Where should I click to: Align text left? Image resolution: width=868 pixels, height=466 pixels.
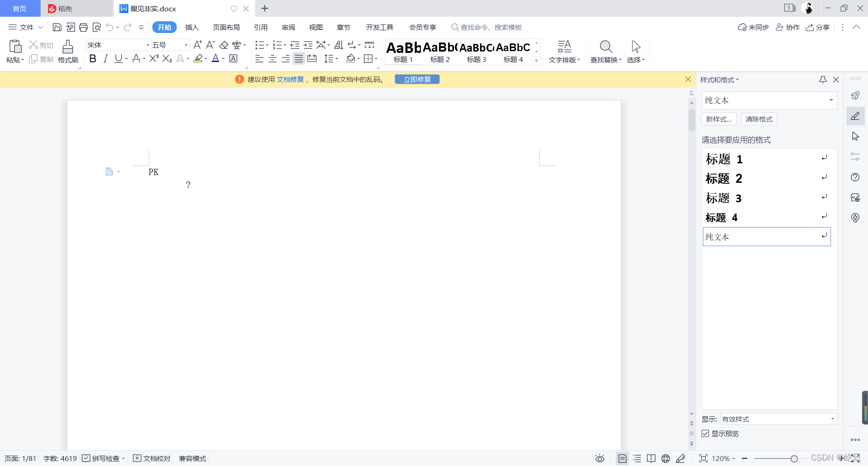[x=259, y=58]
